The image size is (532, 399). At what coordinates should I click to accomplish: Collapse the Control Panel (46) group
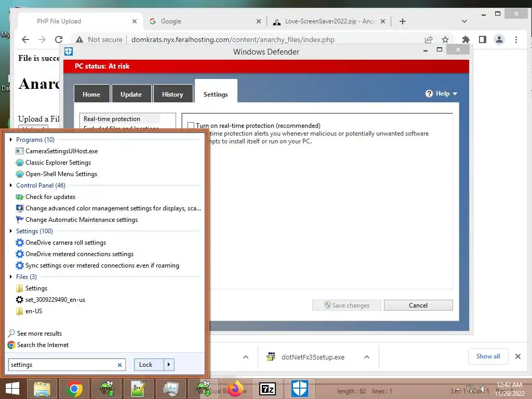click(x=11, y=185)
